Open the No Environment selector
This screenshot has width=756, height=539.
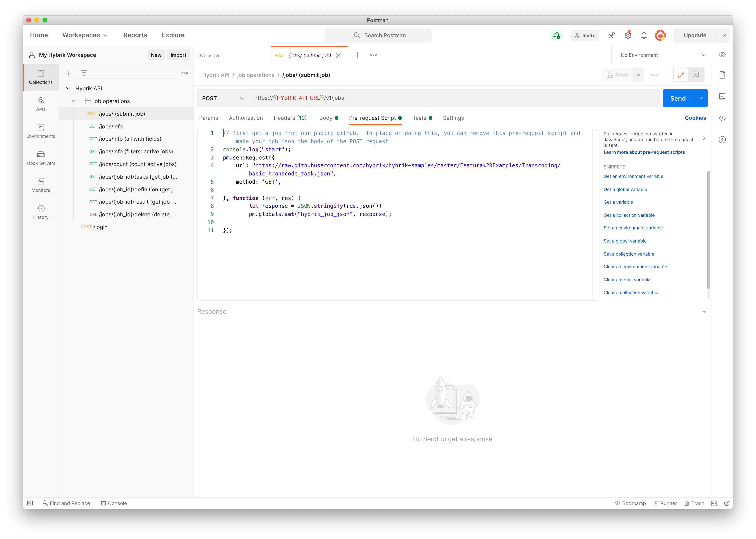[x=663, y=55]
